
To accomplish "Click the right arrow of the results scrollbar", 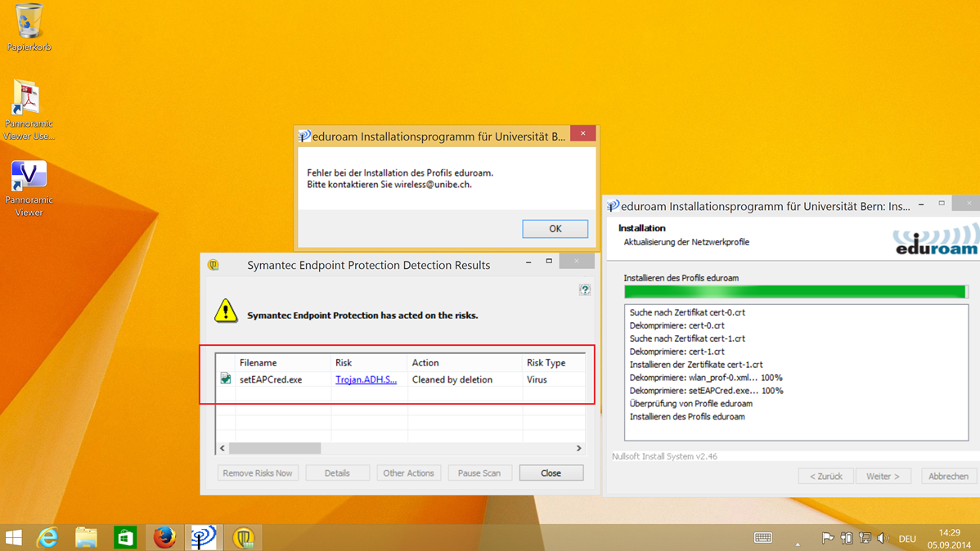I will point(578,448).
